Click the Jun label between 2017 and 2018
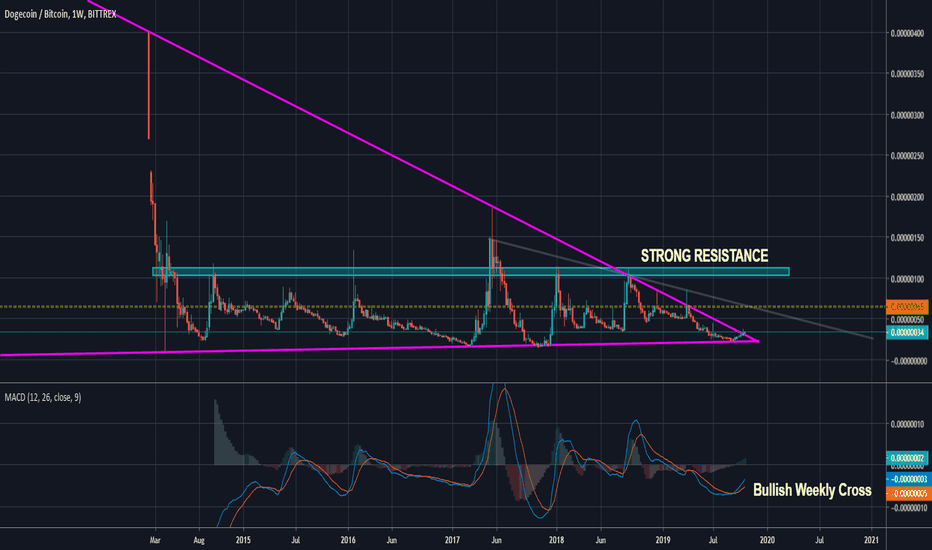932x550 pixels. pos(496,540)
